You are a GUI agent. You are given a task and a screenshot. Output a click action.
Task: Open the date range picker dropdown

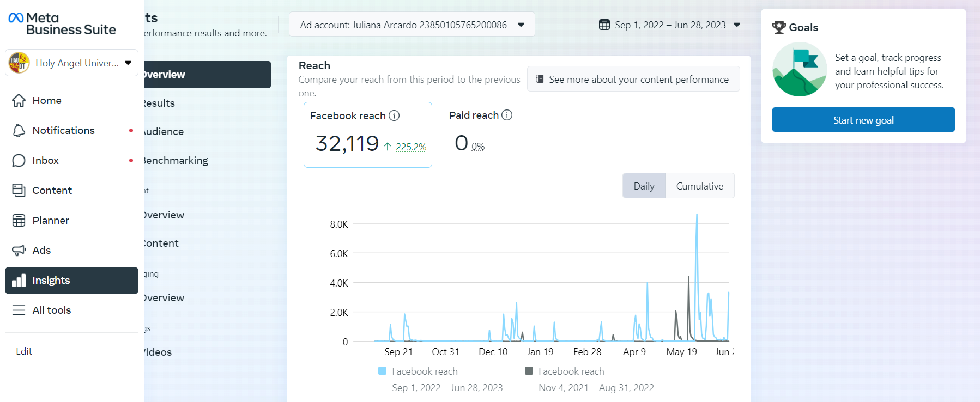[x=669, y=25]
